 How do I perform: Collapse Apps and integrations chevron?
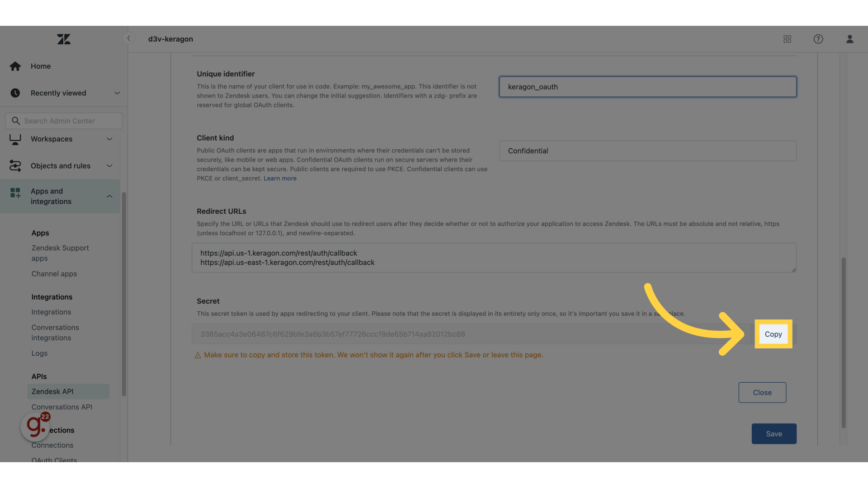(109, 197)
